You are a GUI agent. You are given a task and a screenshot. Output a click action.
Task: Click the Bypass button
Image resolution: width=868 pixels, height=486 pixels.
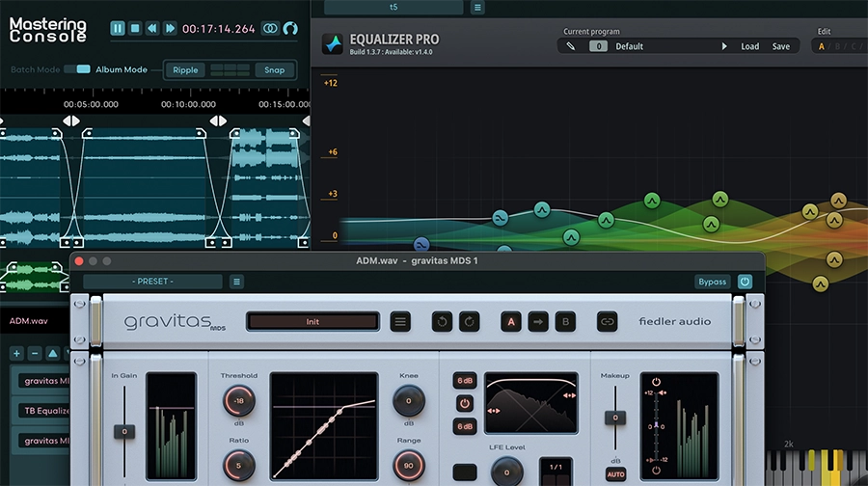tap(713, 282)
